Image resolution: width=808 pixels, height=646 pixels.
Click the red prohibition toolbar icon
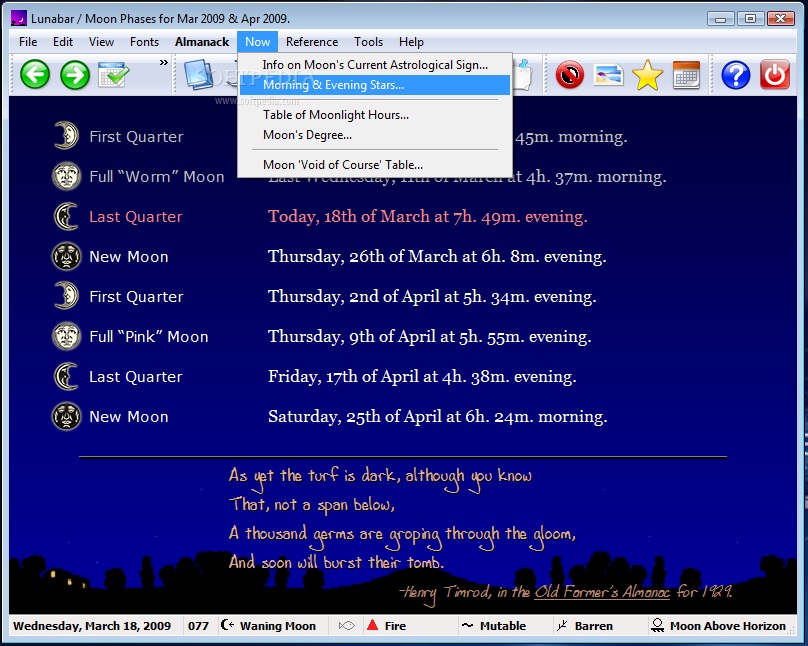click(x=569, y=75)
